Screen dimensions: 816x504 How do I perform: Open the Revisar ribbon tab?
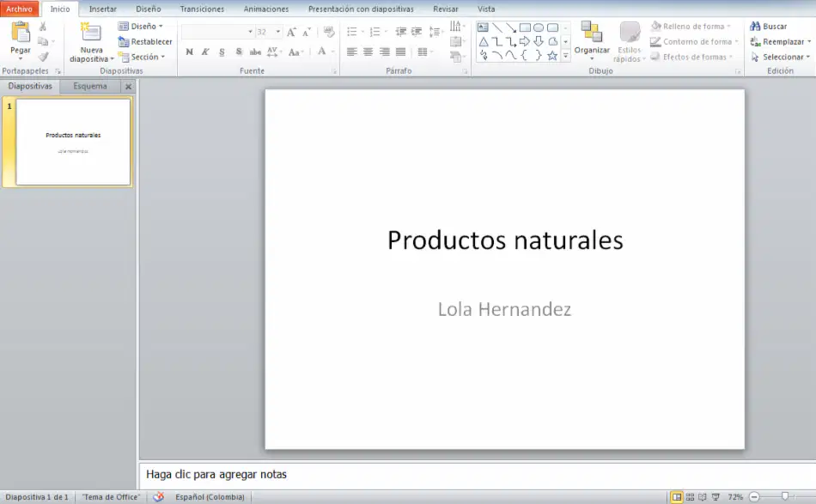point(446,9)
